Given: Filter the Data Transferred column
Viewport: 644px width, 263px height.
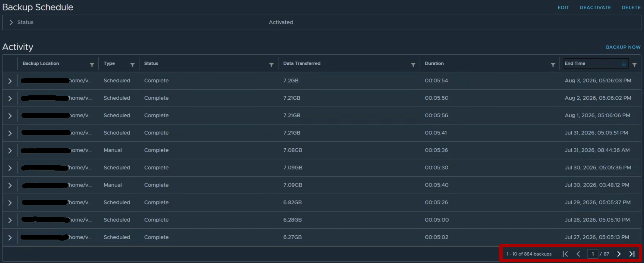Looking at the screenshot, I should (x=413, y=65).
